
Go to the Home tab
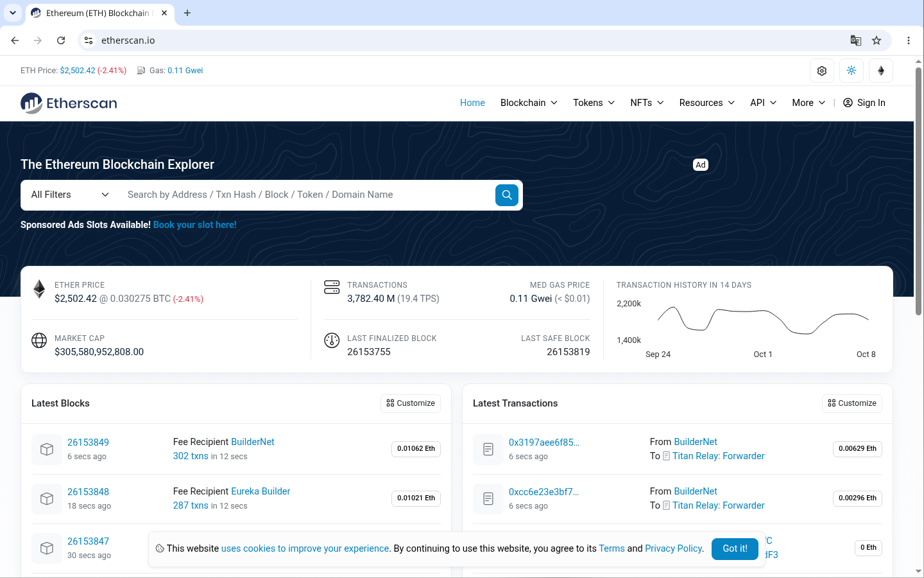[x=472, y=103]
